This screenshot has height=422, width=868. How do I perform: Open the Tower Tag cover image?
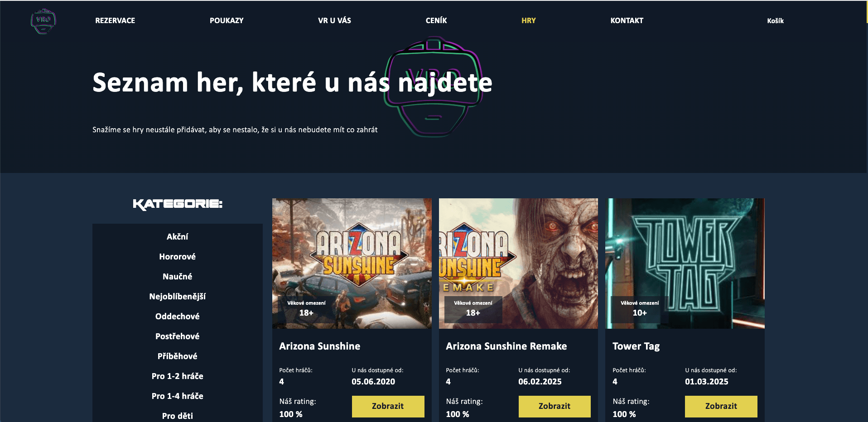tap(685, 264)
